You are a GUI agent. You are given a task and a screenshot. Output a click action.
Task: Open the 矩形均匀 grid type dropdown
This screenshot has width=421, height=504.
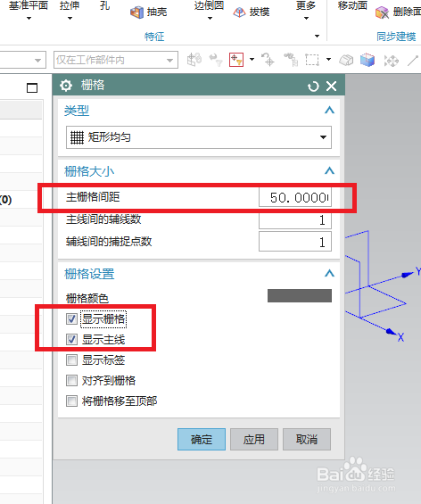199,137
